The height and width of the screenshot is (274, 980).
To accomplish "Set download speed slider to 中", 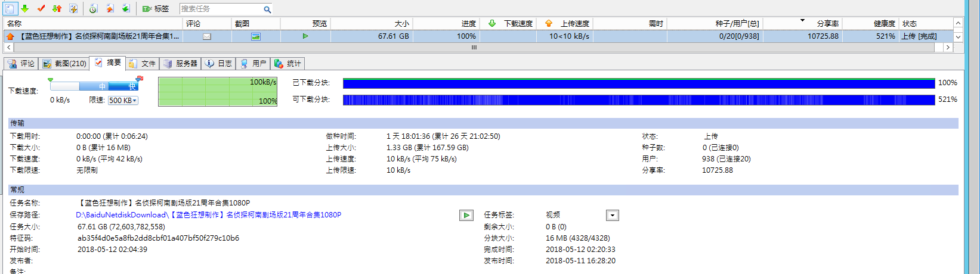I will [103, 86].
